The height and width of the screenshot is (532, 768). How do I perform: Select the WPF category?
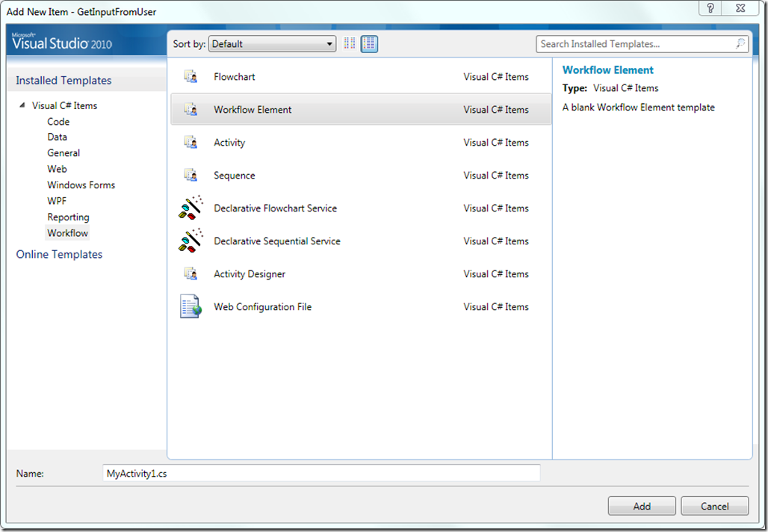coord(57,201)
